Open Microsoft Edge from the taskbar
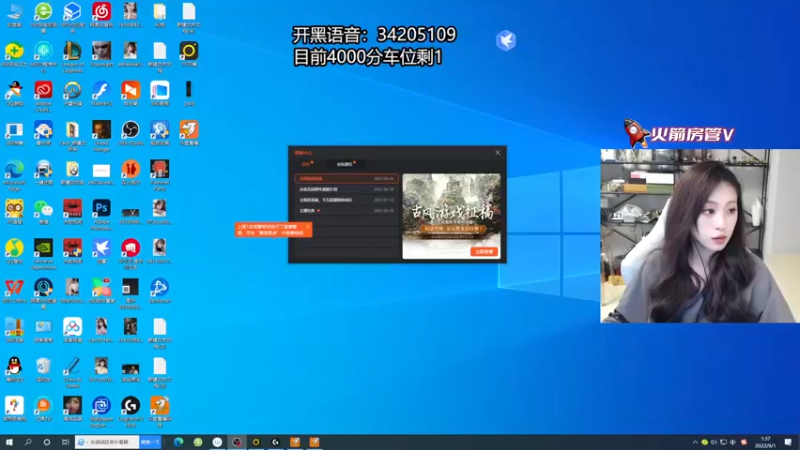Viewport: 800px width, 450px height. pyautogui.click(x=178, y=442)
